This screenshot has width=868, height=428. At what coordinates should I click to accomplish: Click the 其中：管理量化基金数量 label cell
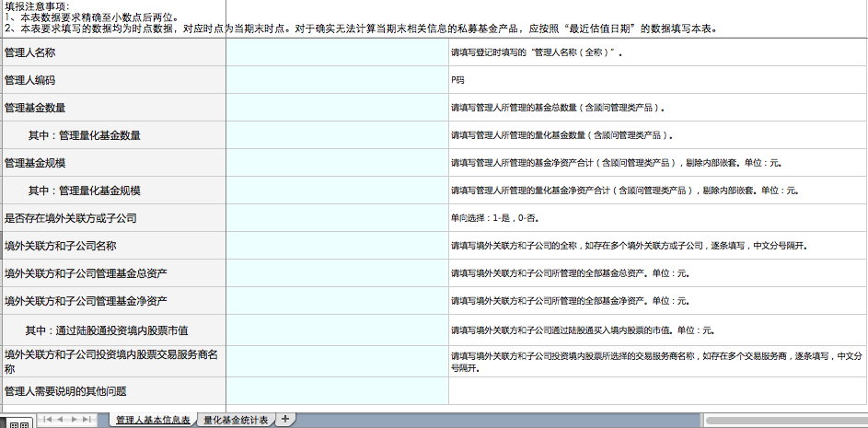click(x=112, y=135)
